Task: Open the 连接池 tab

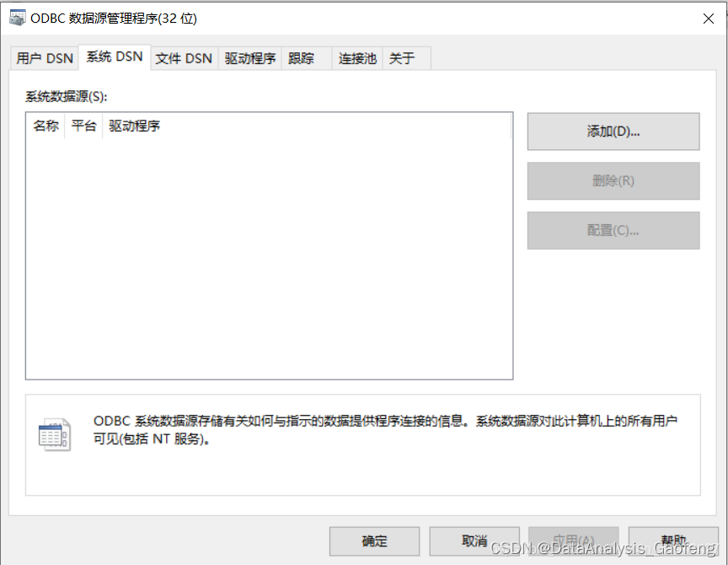Action: pyautogui.click(x=357, y=58)
